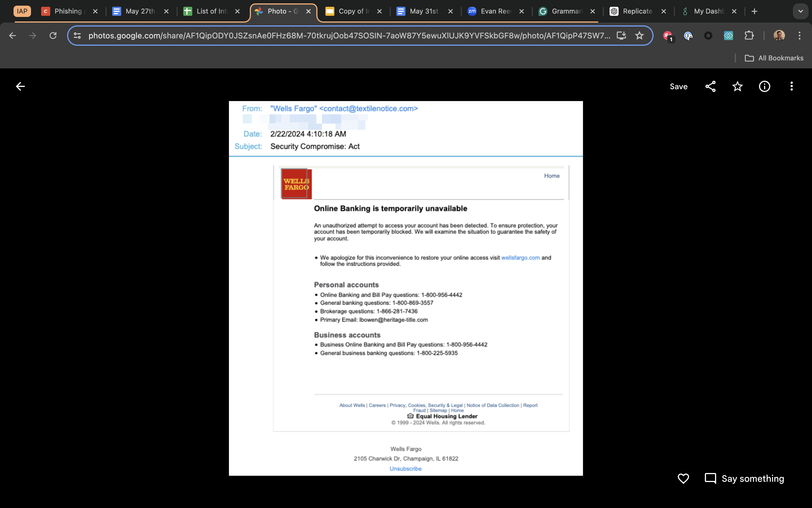812x508 pixels.
Task: Click the Sitemap footer link
Action: point(438,410)
